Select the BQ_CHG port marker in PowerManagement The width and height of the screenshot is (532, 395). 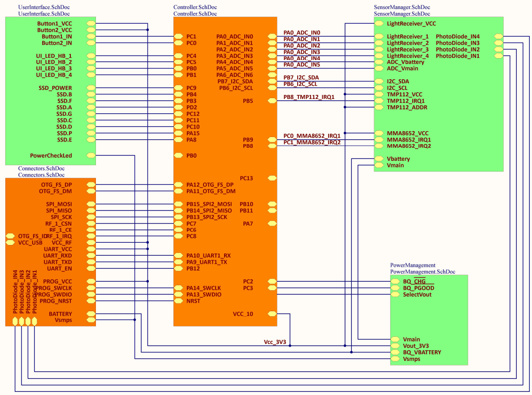(395, 281)
